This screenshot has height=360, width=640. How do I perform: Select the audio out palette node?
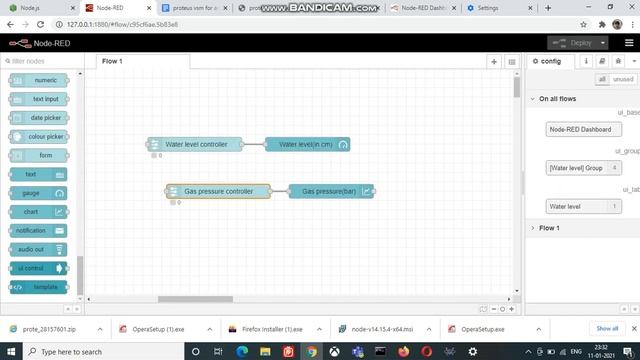point(39,249)
